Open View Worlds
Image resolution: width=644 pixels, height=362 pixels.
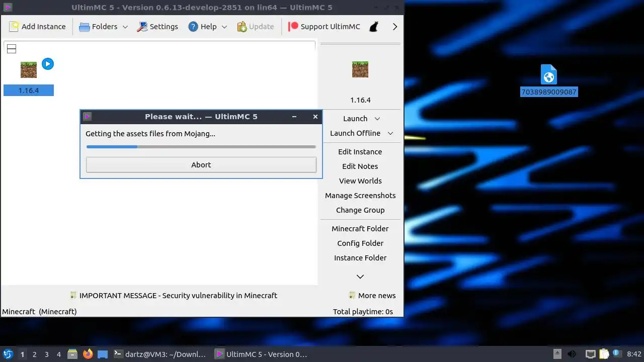[360, 181]
